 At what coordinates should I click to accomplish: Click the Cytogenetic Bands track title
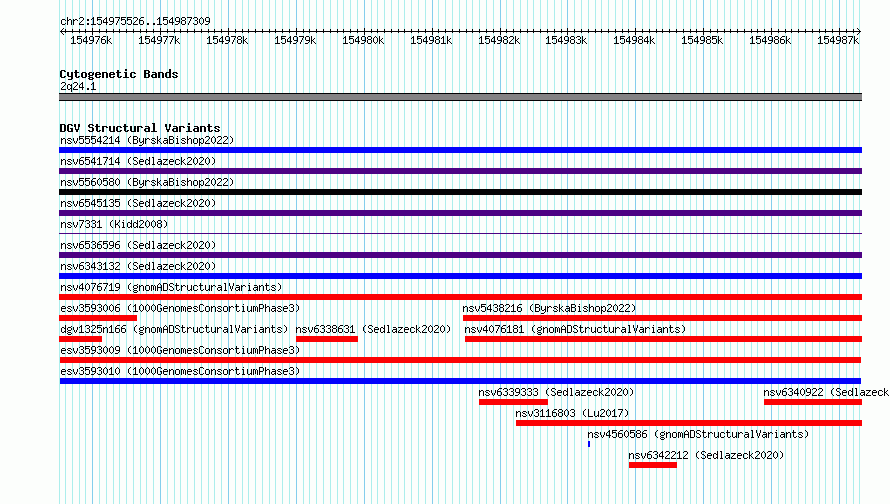point(119,74)
